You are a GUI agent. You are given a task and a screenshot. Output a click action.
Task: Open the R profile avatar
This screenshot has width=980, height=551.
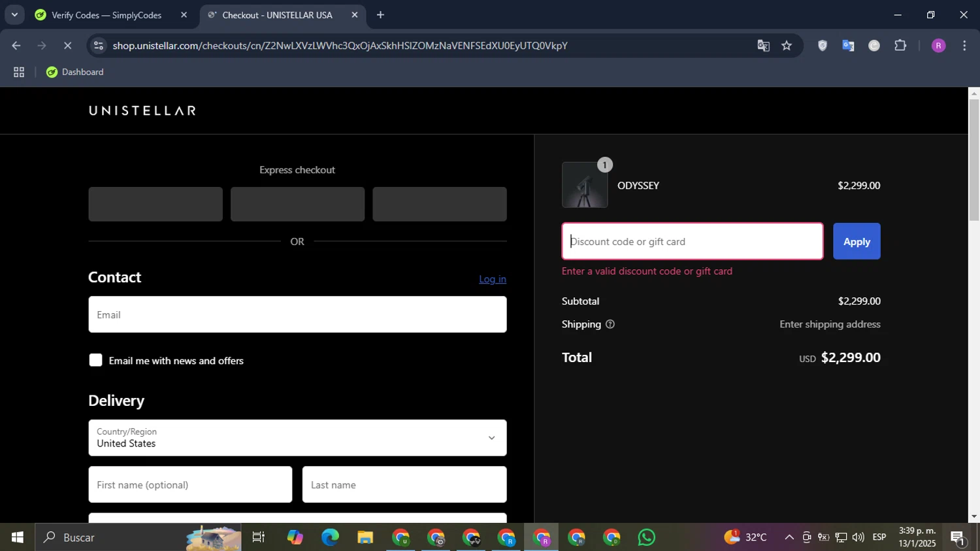tap(938, 46)
